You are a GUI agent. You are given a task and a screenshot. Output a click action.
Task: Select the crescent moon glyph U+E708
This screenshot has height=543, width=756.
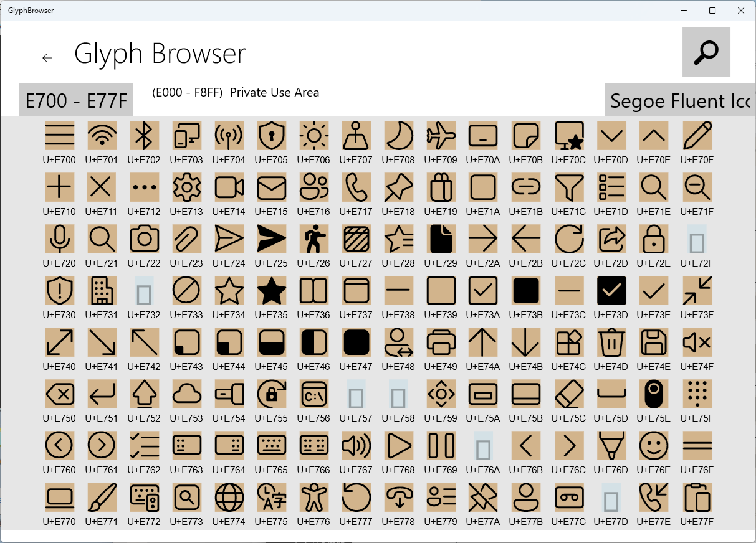(399, 136)
